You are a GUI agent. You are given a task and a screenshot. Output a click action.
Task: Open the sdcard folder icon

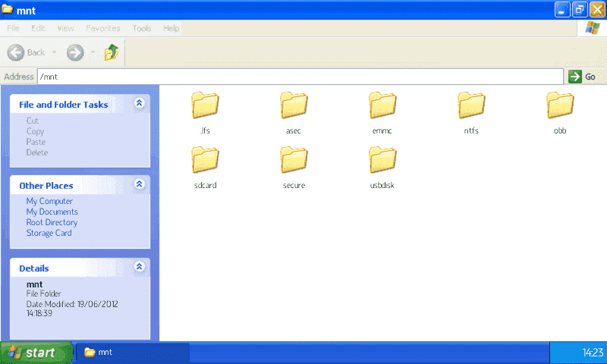[x=205, y=159]
